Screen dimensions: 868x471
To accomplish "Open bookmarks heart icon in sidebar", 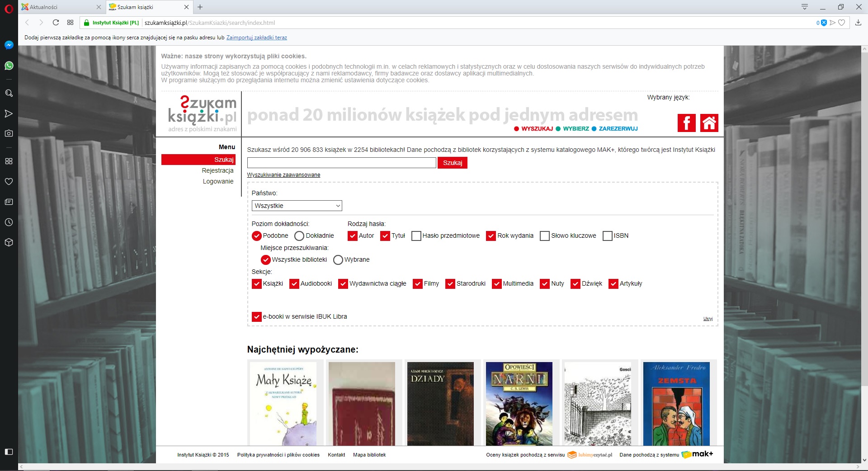I will point(9,181).
